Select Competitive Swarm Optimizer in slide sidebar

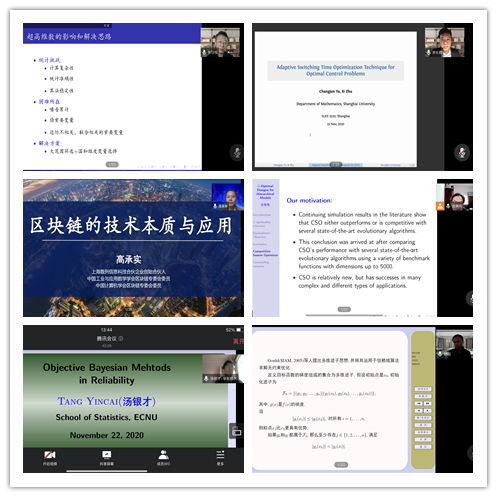[x=265, y=253]
